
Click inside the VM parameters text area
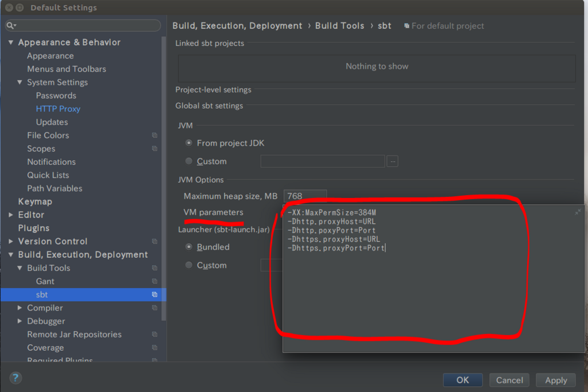(433, 278)
